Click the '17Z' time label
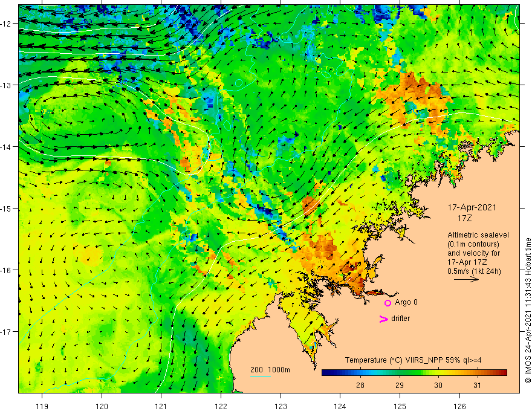The width and height of the screenshot is (532, 411). pos(464,218)
